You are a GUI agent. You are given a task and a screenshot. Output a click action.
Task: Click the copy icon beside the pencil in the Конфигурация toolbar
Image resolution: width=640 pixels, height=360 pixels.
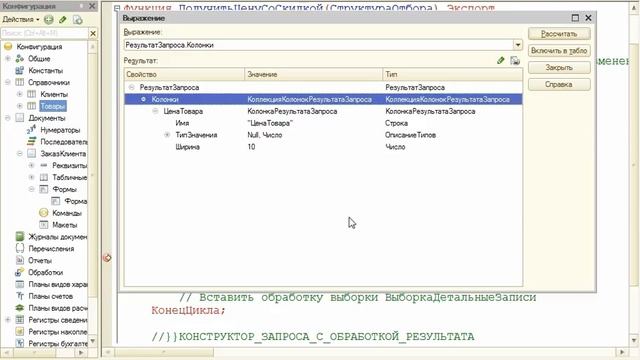pos(77,19)
